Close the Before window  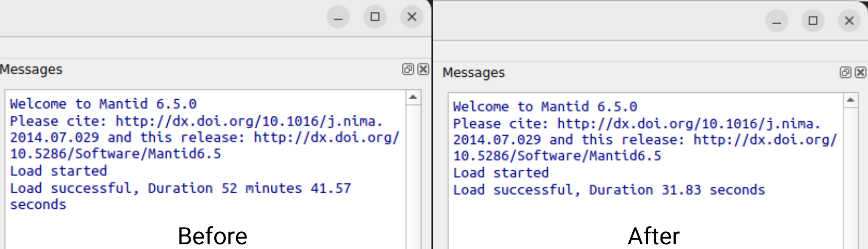click(412, 17)
